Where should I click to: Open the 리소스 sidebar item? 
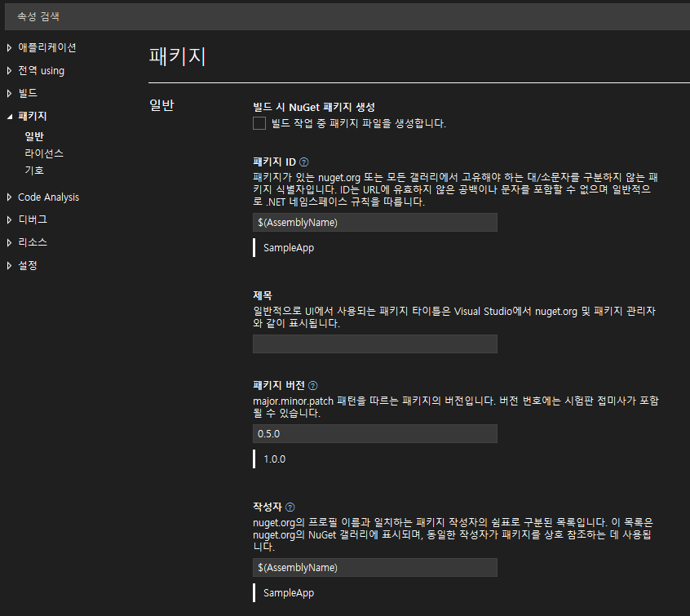33,242
